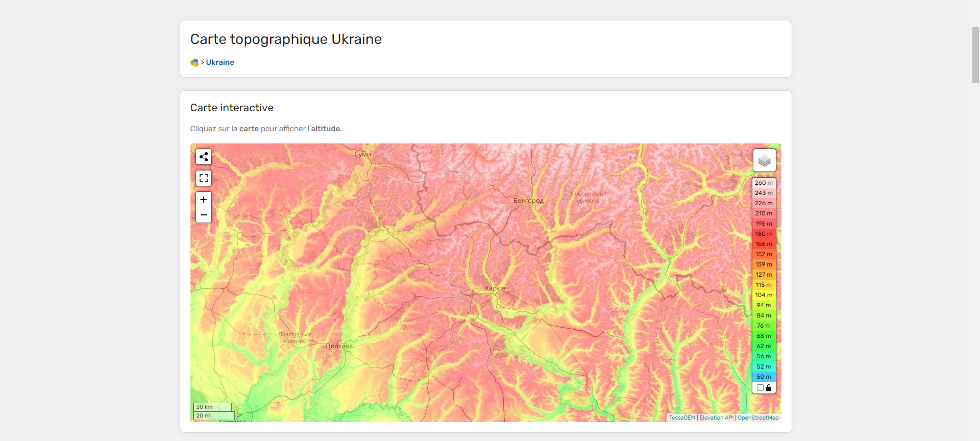Click the page vertical scrollbar thumb

coord(975,55)
